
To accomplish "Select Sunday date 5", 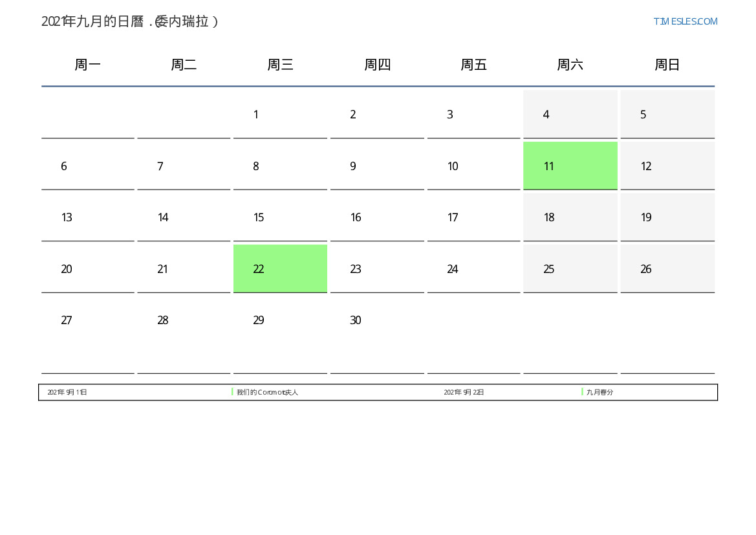I will [667, 115].
